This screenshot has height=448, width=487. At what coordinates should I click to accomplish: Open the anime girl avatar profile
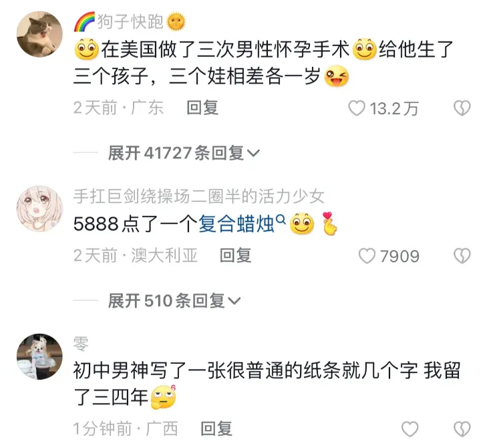(39, 209)
